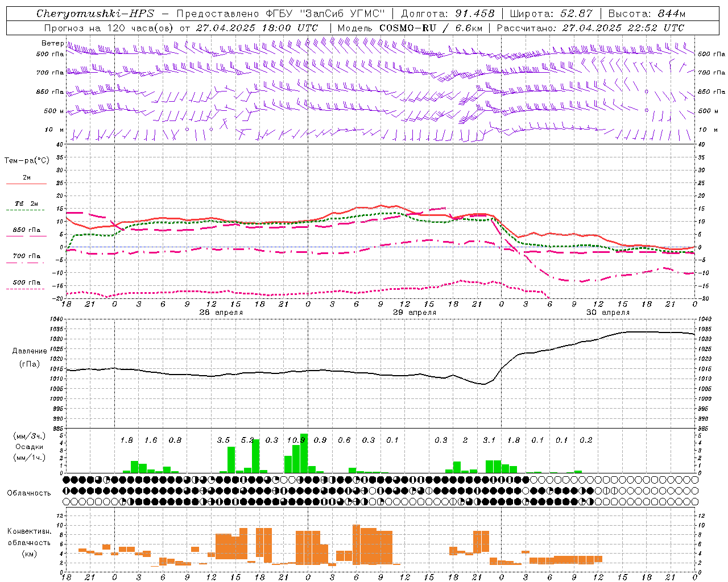Click the Широта: 52.87 value
This screenshot has height=582, width=728.
coord(551,14)
